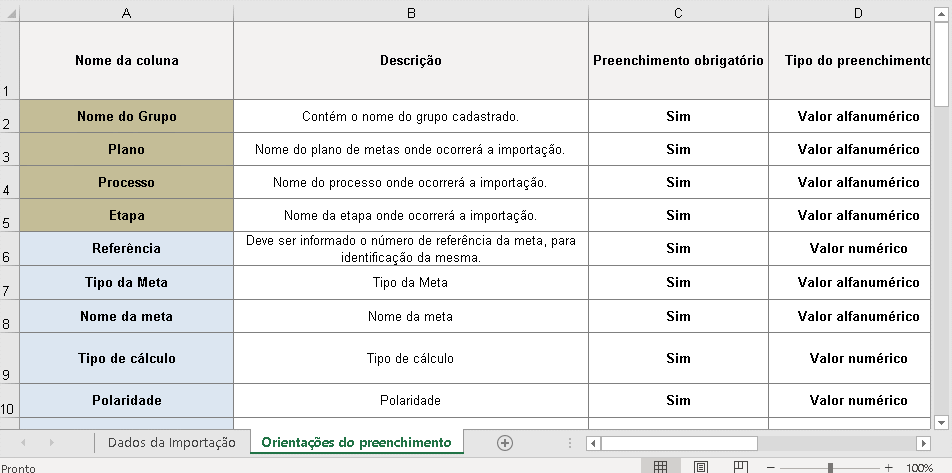Move the zoom slider handle
The image size is (952, 473).
click(830, 468)
